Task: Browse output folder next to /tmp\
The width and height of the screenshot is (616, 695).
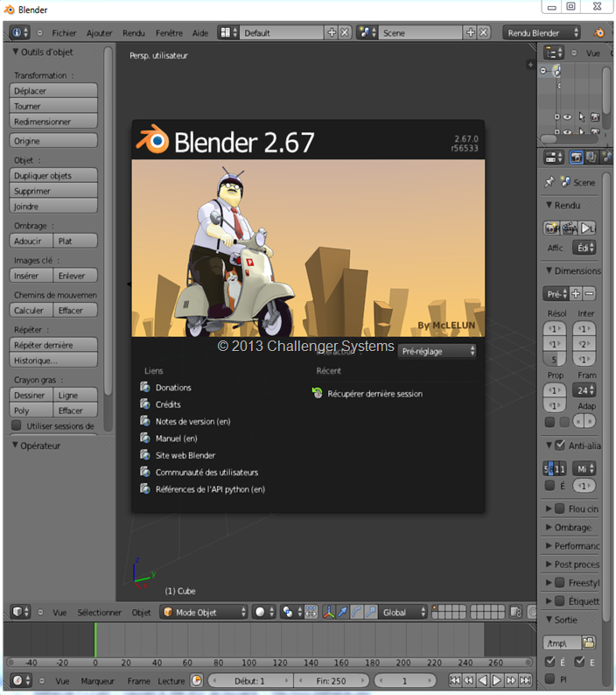Action: 589,642
